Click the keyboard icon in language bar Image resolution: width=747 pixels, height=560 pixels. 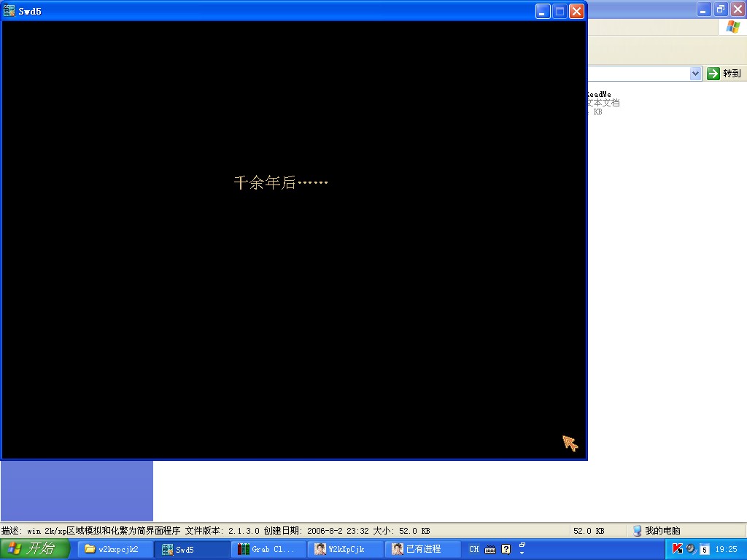point(490,550)
